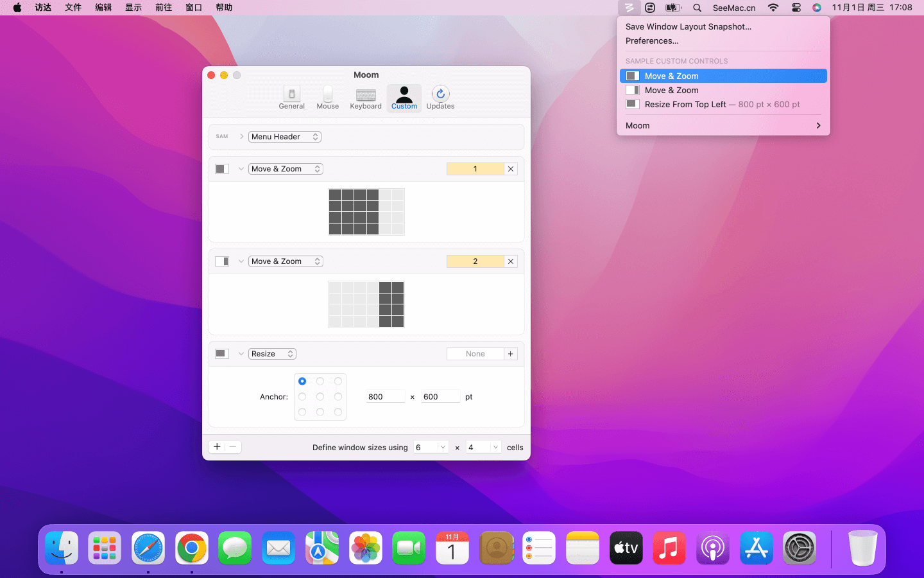
Task: Click the height field showing 600
Action: tap(441, 397)
